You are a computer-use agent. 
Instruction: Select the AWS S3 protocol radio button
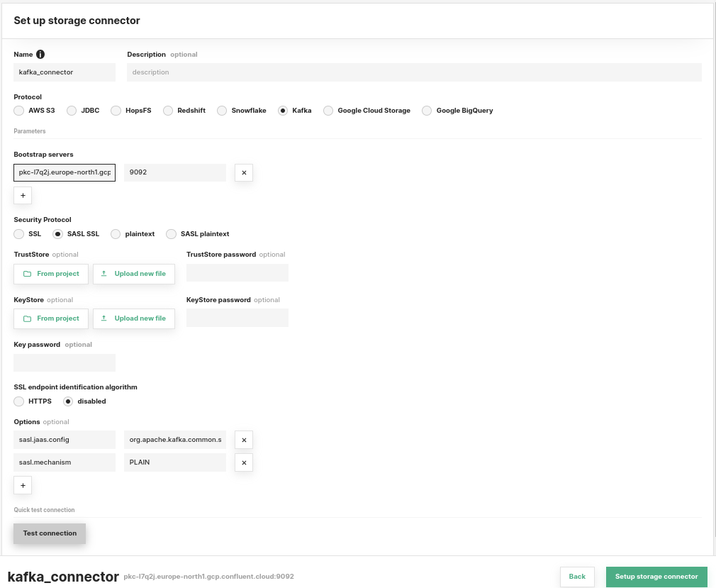[x=19, y=111]
